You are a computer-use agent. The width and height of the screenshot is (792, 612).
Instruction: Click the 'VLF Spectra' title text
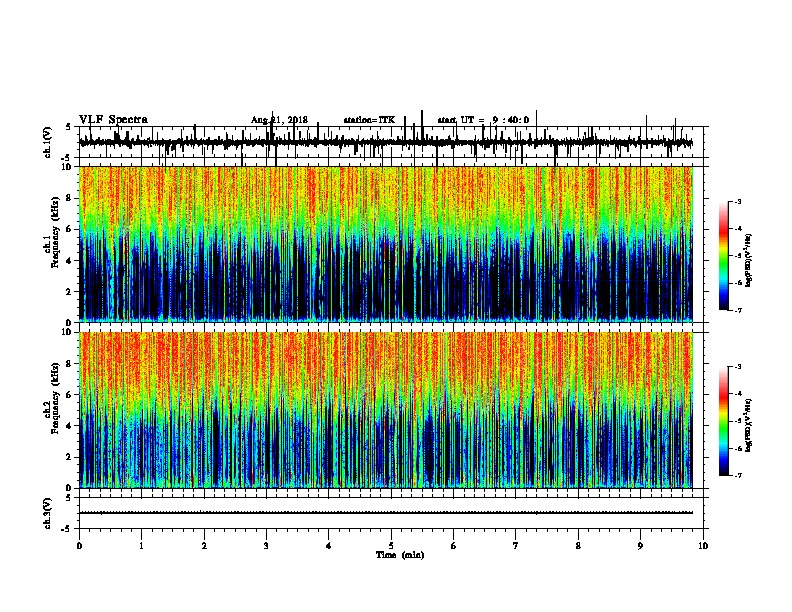[x=113, y=120]
